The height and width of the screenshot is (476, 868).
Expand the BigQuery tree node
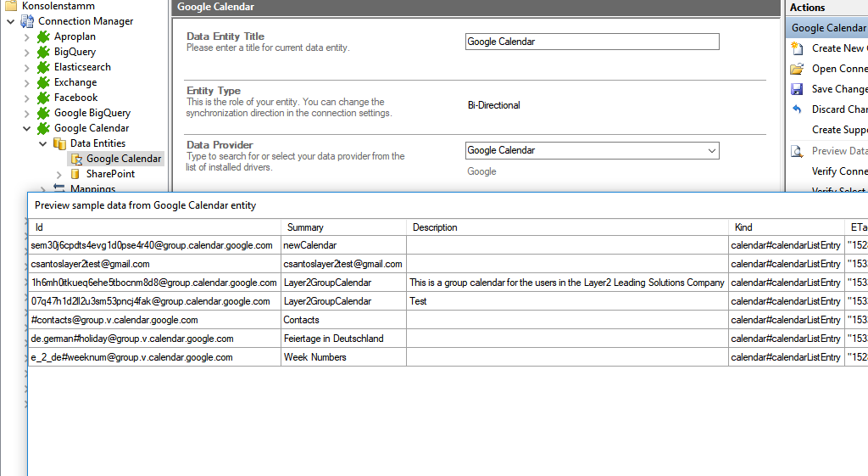coord(27,52)
